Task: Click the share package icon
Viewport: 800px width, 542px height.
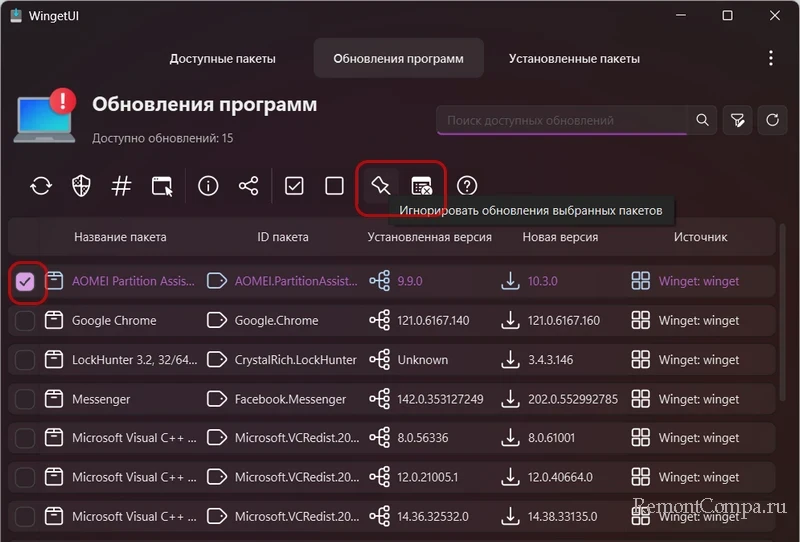Action: [x=249, y=186]
